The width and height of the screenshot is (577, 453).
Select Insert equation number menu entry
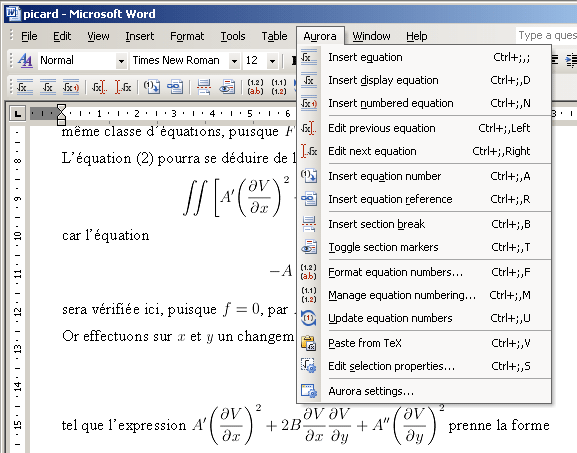(424, 176)
